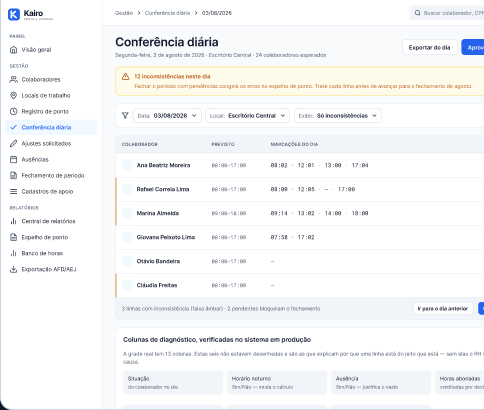Open Visão geral home icon
The image size is (484, 410).
point(13,50)
